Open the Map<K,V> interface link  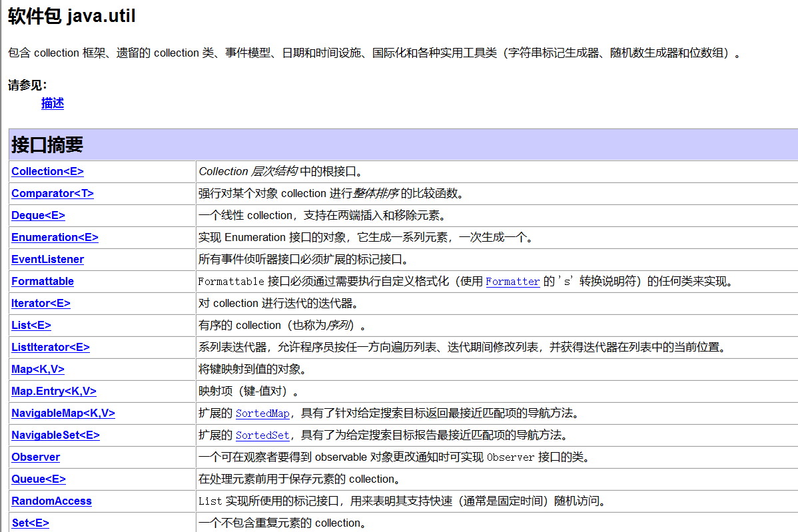pos(38,369)
